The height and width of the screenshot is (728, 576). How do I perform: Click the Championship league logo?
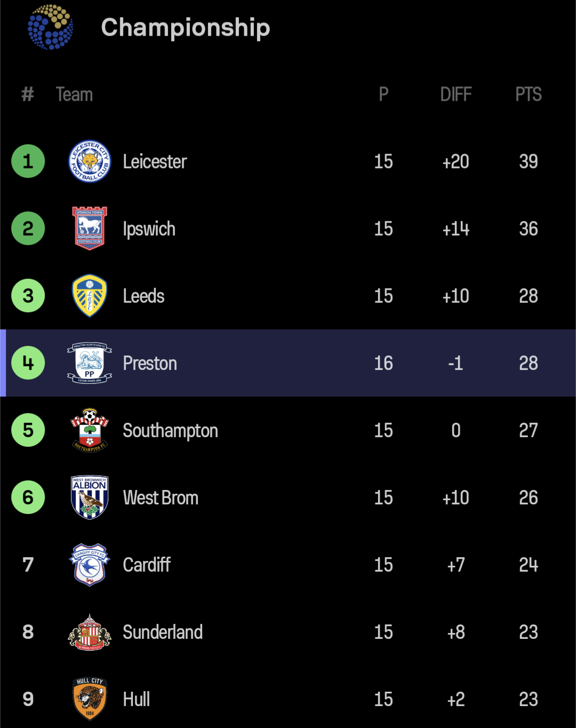tap(50, 27)
